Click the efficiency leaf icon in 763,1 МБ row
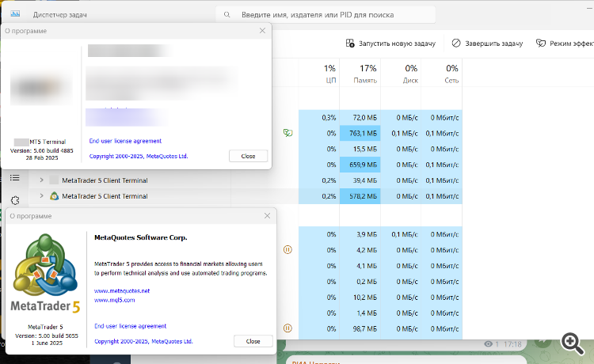 (288, 133)
